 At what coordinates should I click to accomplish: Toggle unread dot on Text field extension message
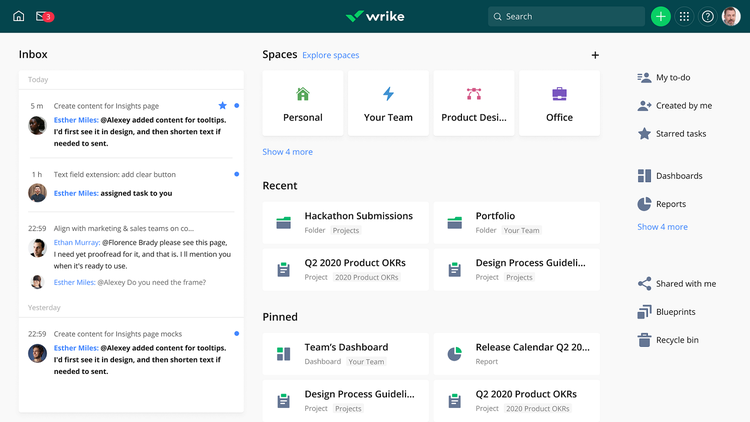[x=236, y=174]
